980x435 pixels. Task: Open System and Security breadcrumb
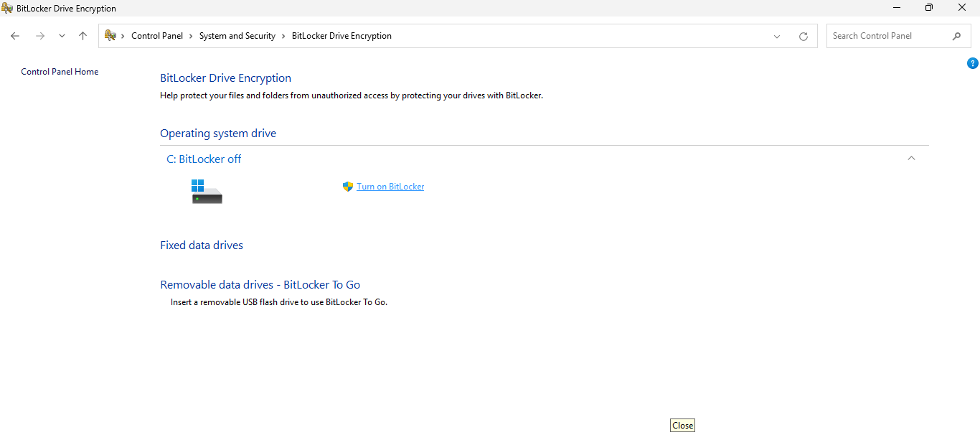coord(237,36)
